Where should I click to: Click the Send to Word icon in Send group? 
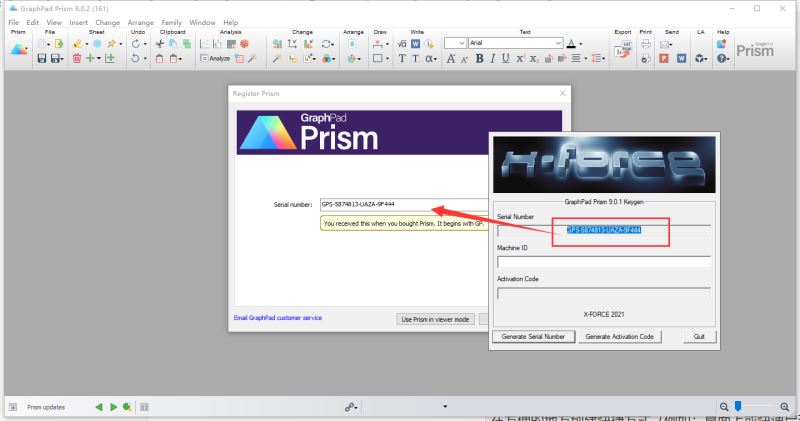click(681, 59)
